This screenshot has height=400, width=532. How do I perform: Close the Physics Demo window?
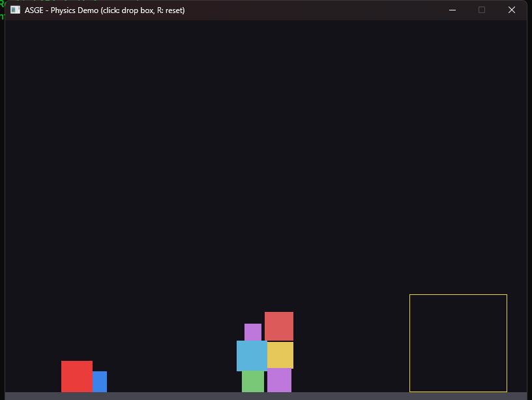[x=512, y=10]
